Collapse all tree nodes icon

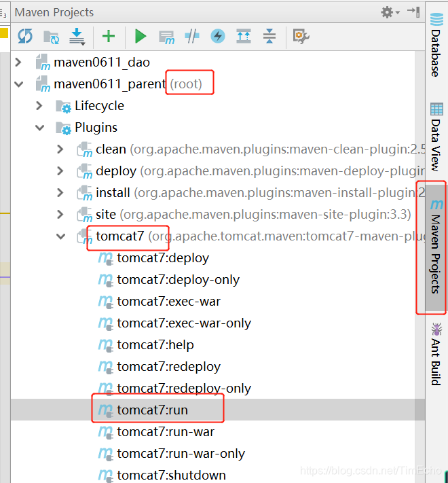[269, 37]
